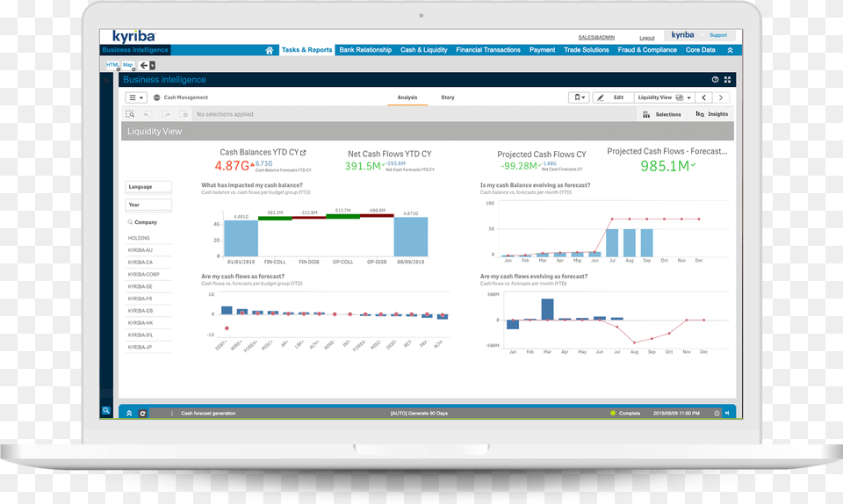Click the Insights icon button

712,114
